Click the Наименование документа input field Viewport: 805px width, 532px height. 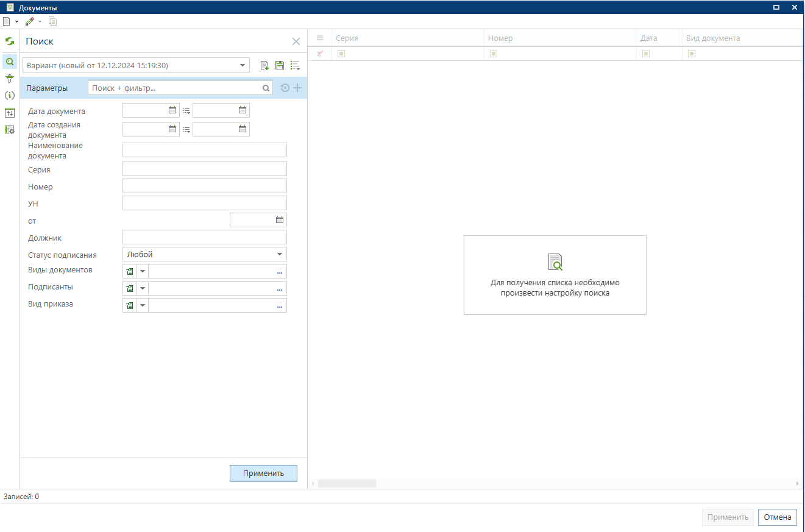click(205, 150)
